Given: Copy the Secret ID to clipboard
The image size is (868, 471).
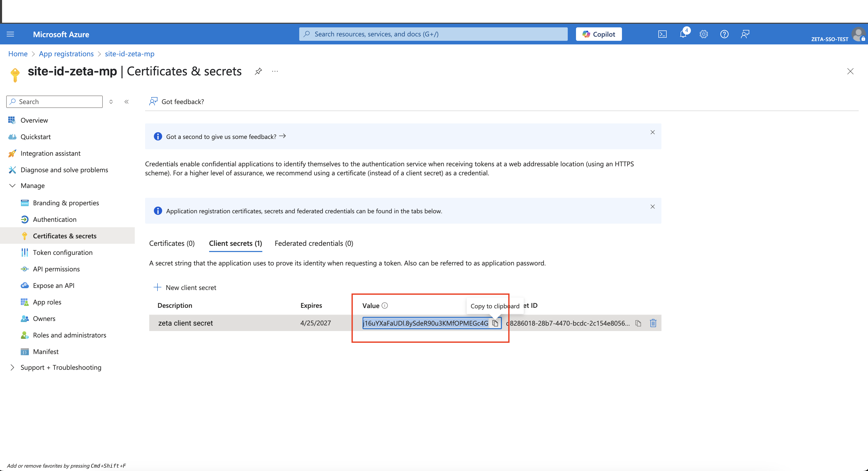Looking at the screenshot, I should pyautogui.click(x=638, y=323).
